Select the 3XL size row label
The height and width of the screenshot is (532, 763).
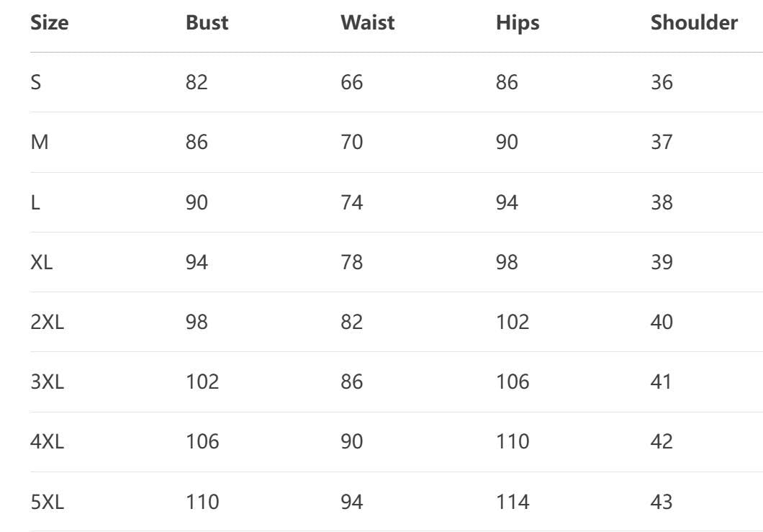(x=47, y=382)
